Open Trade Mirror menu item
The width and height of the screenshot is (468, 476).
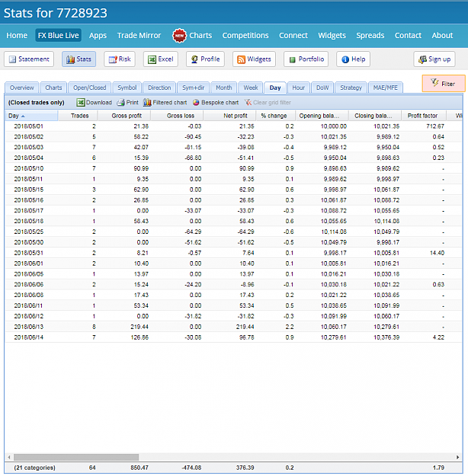pos(139,36)
